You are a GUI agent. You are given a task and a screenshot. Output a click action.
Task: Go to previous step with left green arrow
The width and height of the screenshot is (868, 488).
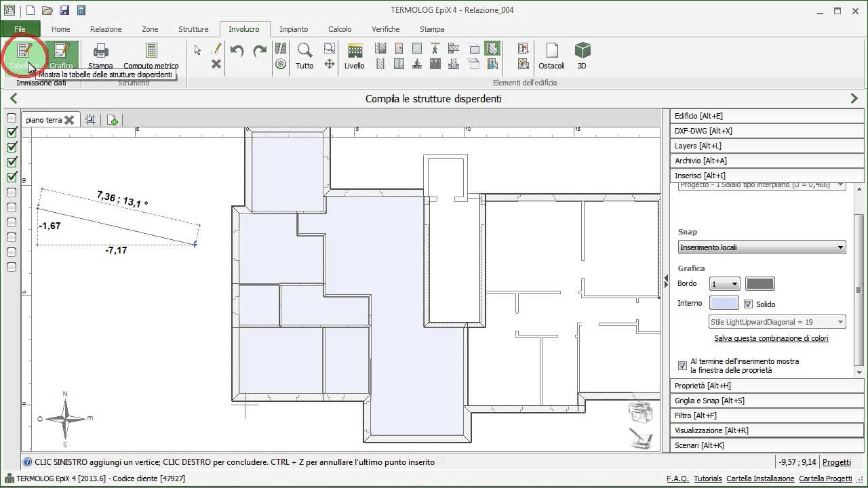pos(14,98)
